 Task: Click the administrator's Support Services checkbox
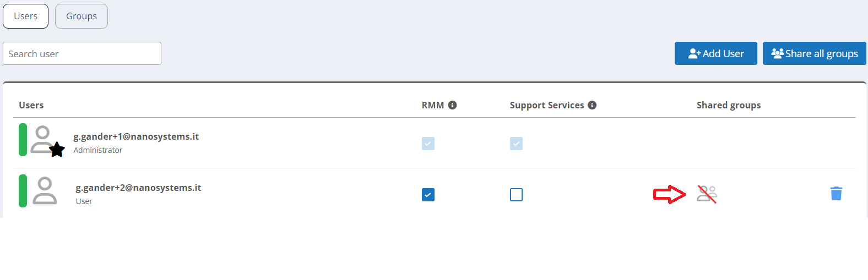[516, 144]
